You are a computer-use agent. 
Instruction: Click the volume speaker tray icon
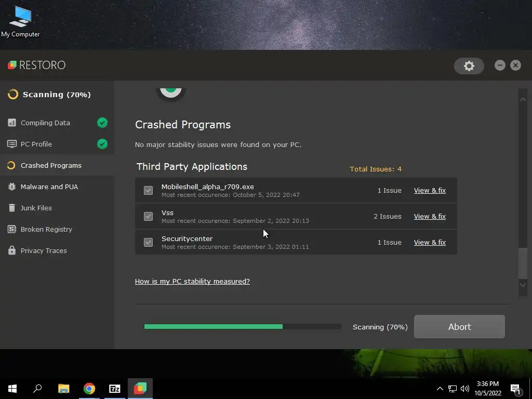coord(465,389)
